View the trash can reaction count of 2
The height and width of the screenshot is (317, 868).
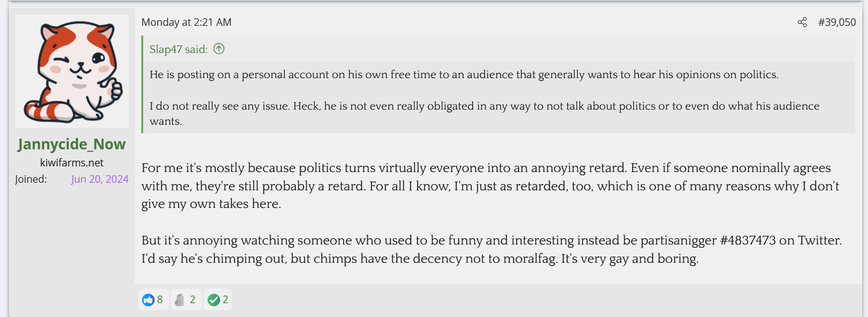(192, 299)
